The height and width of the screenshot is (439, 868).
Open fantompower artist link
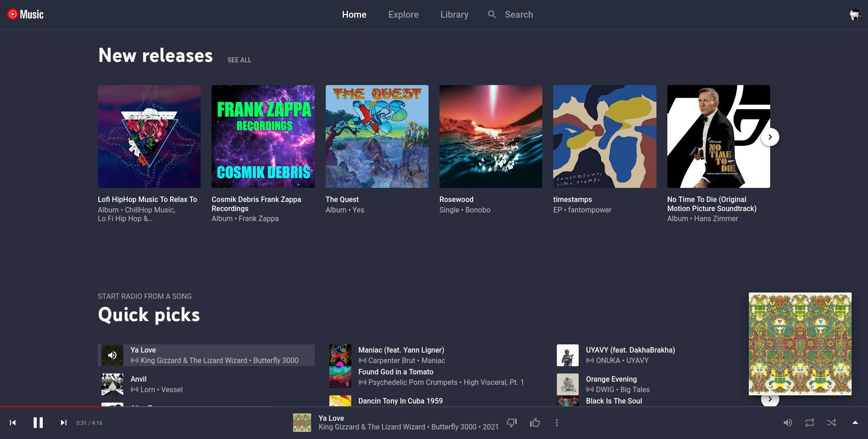tap(590, 210)
